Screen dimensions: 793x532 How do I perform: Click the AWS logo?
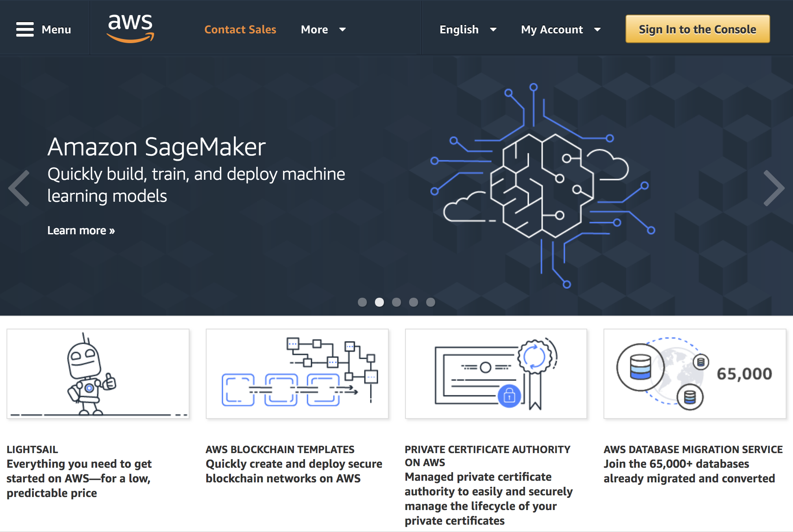click(131, 28)
